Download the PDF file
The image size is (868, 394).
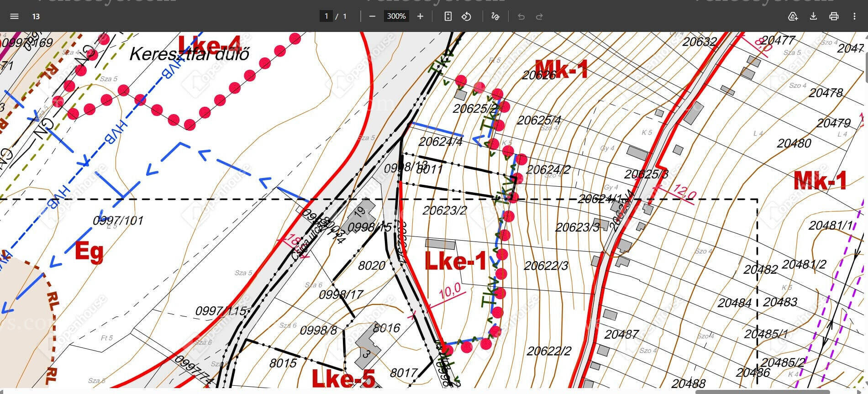click(x=813, y=16)
